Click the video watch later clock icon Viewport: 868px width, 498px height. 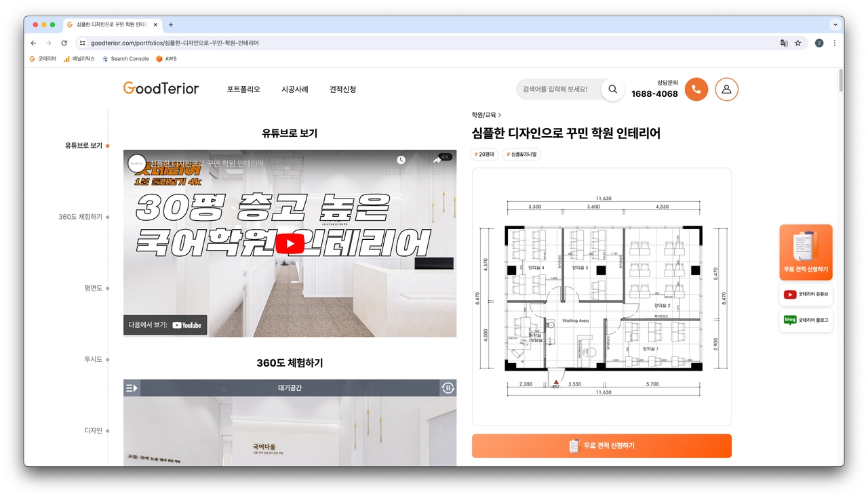(x=401, y=161)
